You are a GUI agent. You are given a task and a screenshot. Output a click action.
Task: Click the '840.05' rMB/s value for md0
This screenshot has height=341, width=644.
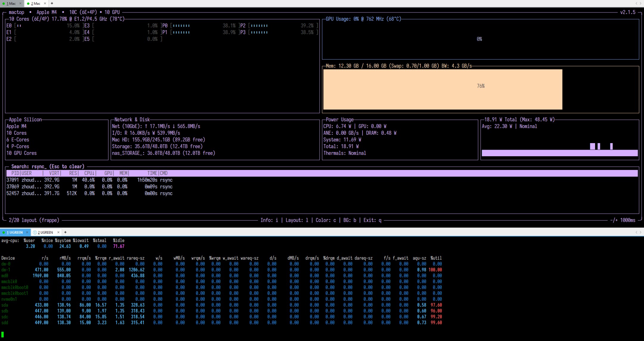click(x=64, y=276)
